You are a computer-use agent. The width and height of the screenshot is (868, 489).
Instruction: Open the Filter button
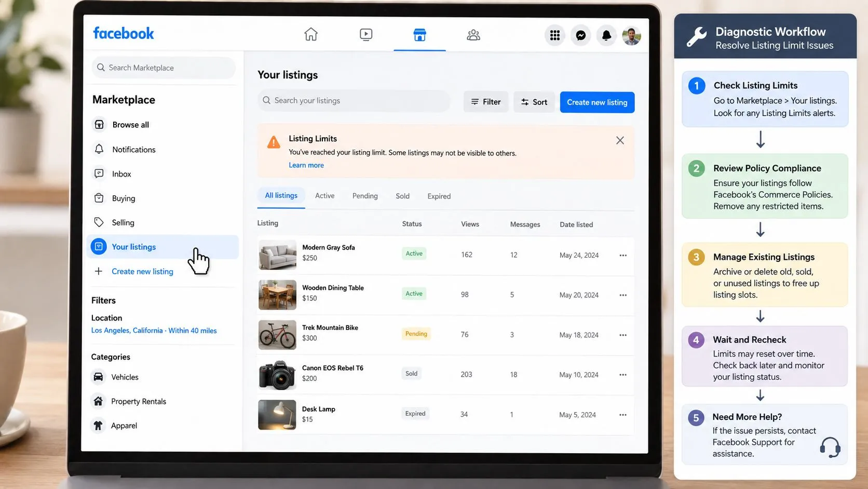(486, 102)
